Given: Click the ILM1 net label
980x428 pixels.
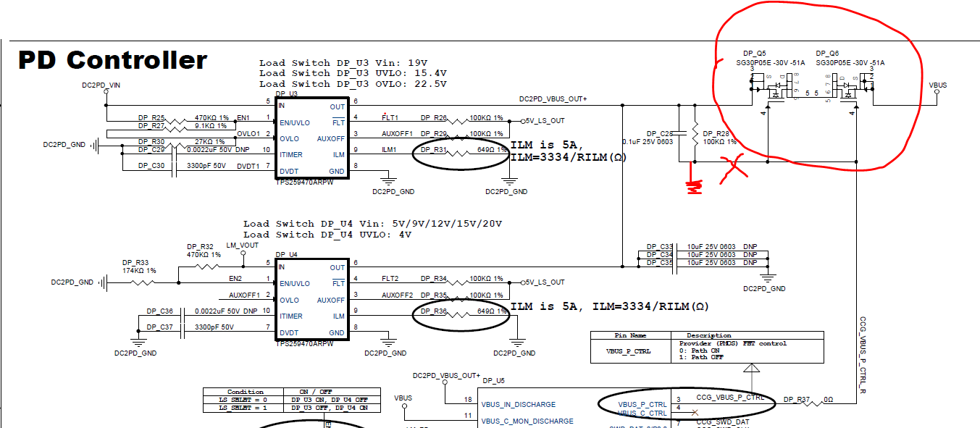Looking at the screenshot, I should pos(389,150).
